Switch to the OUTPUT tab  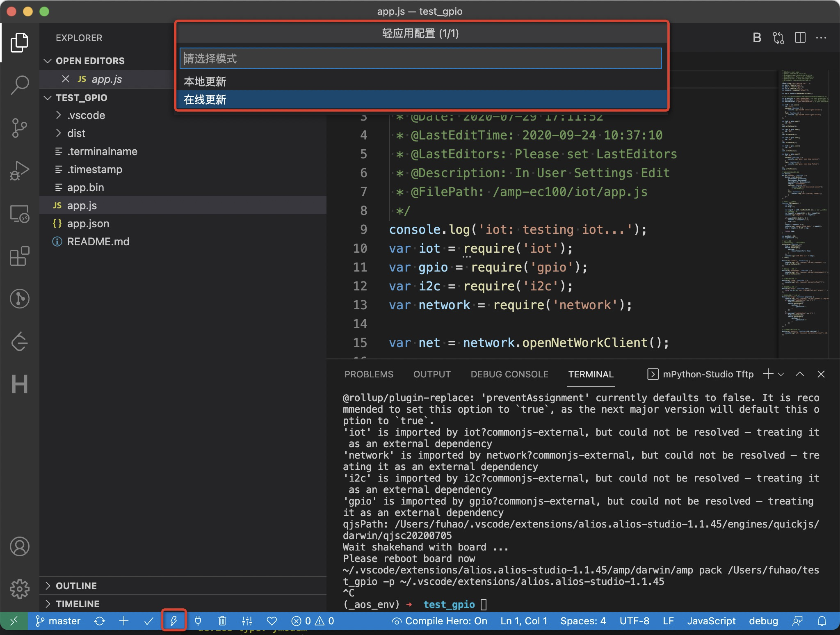(432, 374)
